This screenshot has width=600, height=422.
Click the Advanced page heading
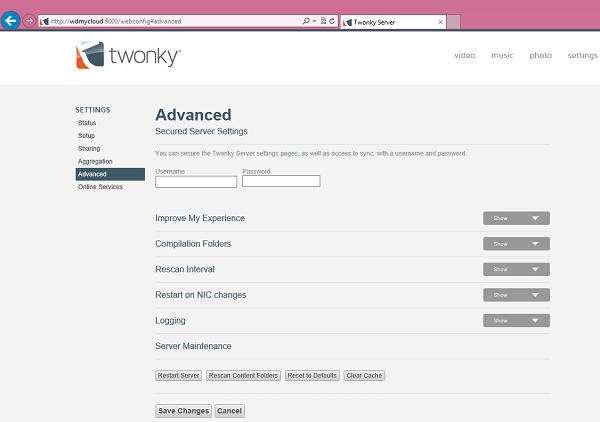[x=193, y=115]
